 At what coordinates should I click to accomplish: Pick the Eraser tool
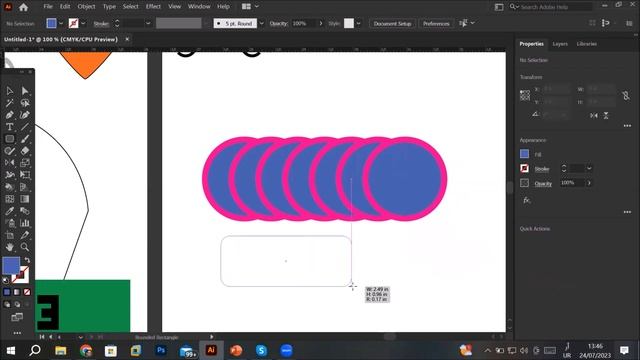25,151
